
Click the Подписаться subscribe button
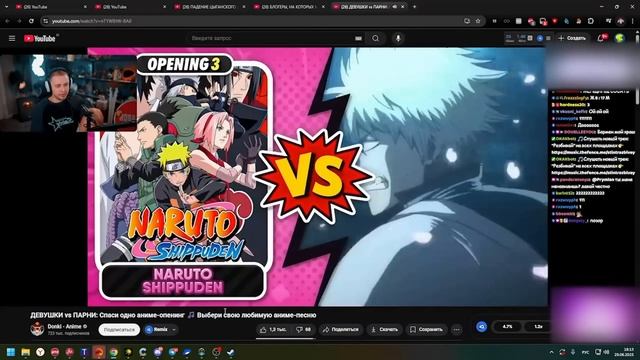[119, 329]
